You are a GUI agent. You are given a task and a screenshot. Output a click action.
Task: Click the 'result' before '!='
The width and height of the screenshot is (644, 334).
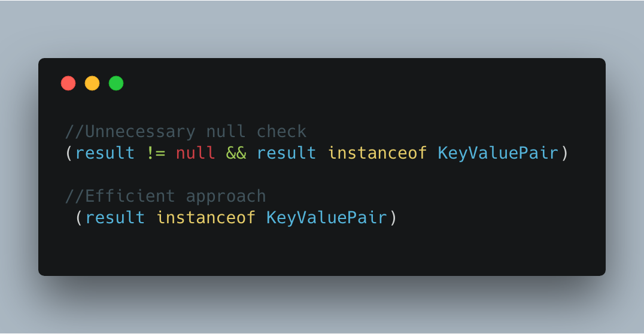tap(105, 153)
